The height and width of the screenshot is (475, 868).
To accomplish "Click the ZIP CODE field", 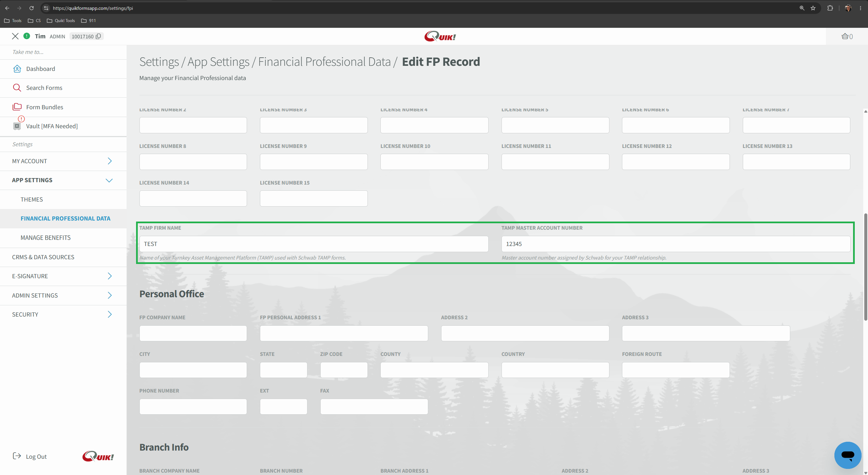I will pyautogui.click(x=344, y=370).
